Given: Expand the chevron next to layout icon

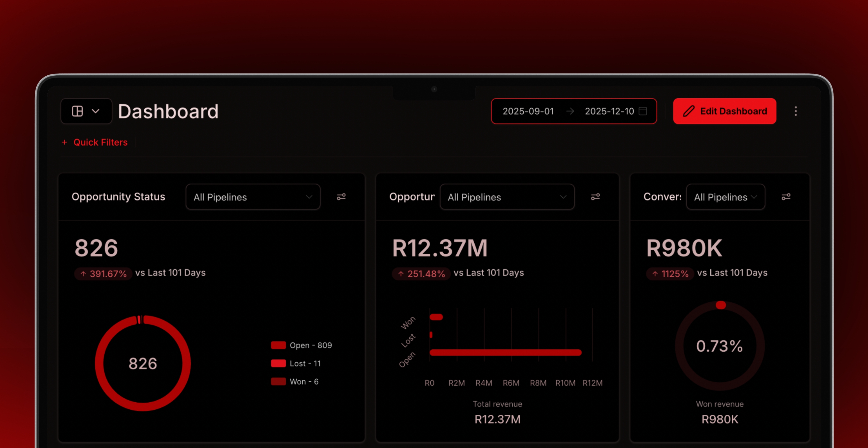Looking at the screenshot, I should click(x=96, y=111).
